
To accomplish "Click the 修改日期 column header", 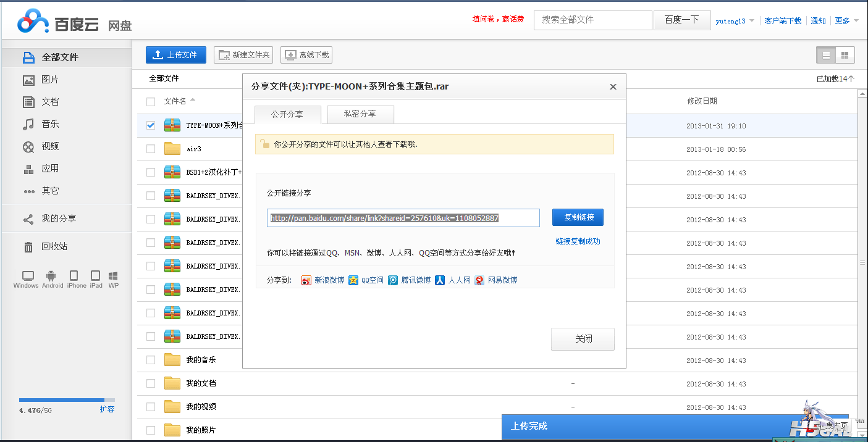I will point(702,101).
